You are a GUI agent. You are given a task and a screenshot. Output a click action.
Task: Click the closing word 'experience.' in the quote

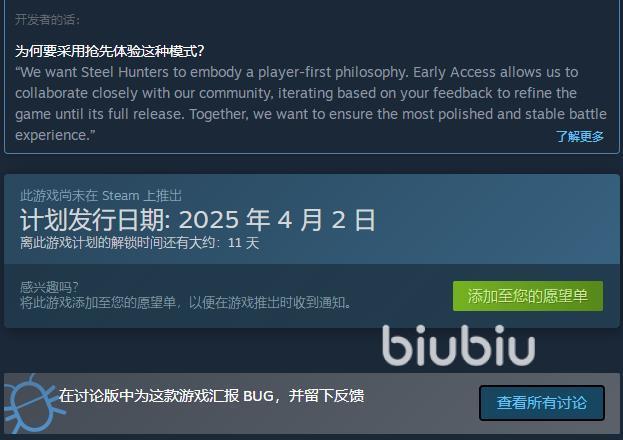[x=55, y=136]
